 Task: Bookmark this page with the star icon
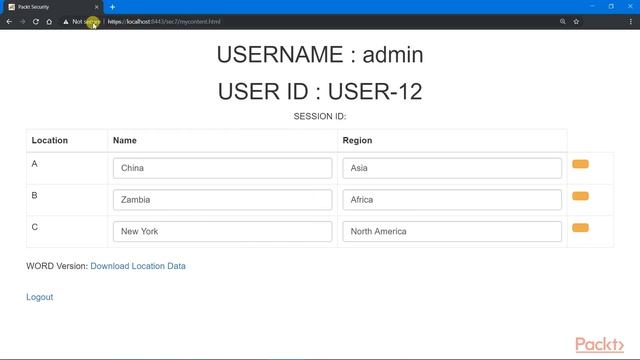576,22
